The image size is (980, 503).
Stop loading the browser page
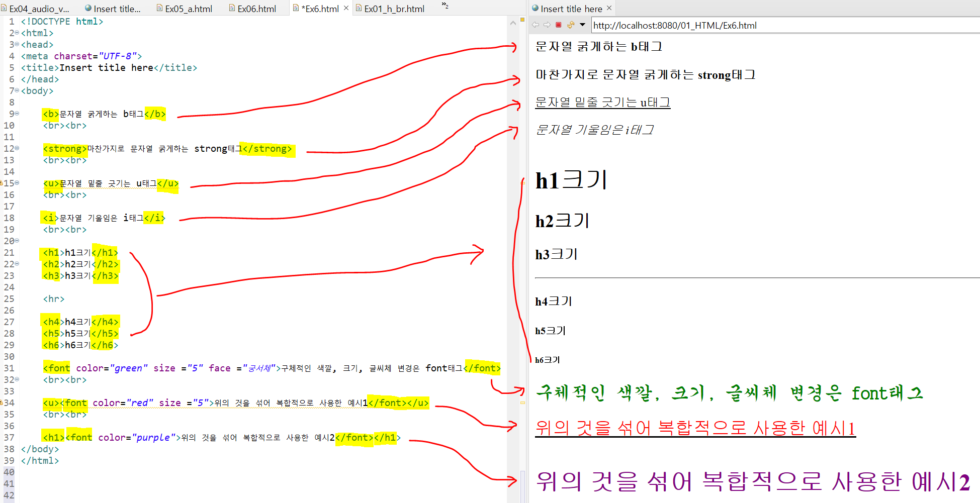pyautogui.click(x=558, y=25)
